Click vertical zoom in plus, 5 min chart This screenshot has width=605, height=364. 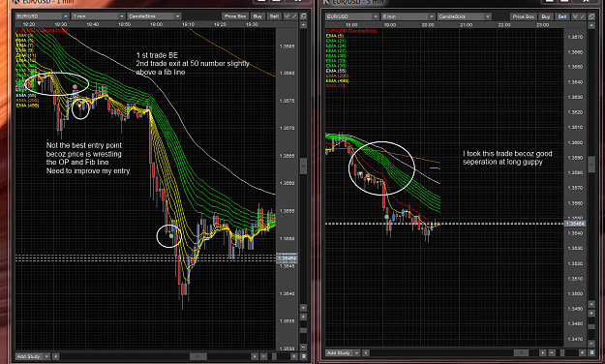pos(591,314)
